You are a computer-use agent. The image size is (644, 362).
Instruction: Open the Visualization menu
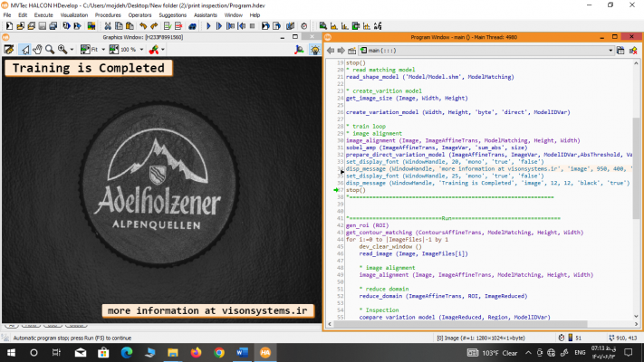(x=73, y=15)
